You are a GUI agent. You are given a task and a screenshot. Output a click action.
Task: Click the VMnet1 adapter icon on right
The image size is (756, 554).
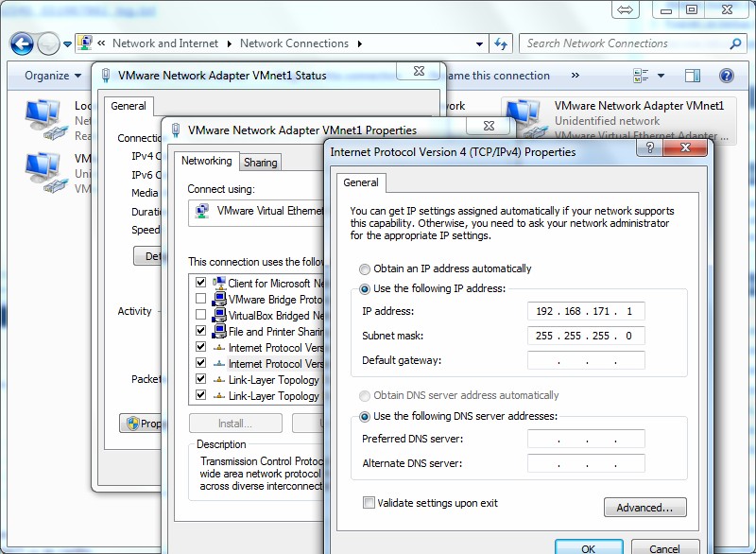(x=527, y=118)
